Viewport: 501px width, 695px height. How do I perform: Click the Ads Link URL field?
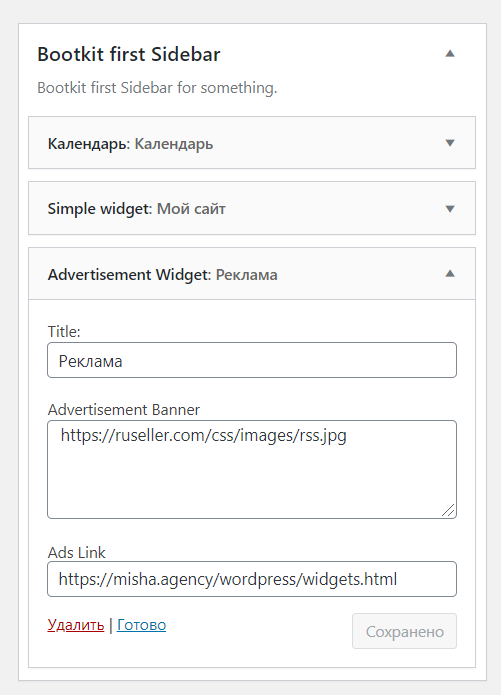click(252, 579)
